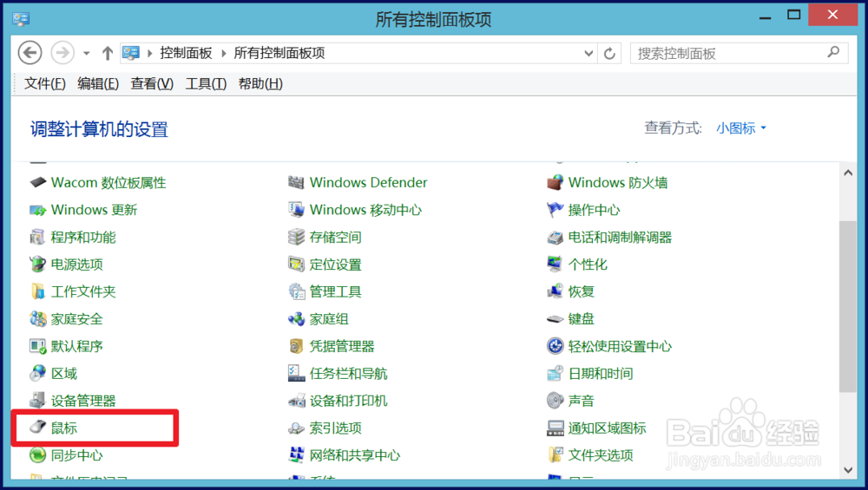Click the 默认程序 icon

[37, 346]
